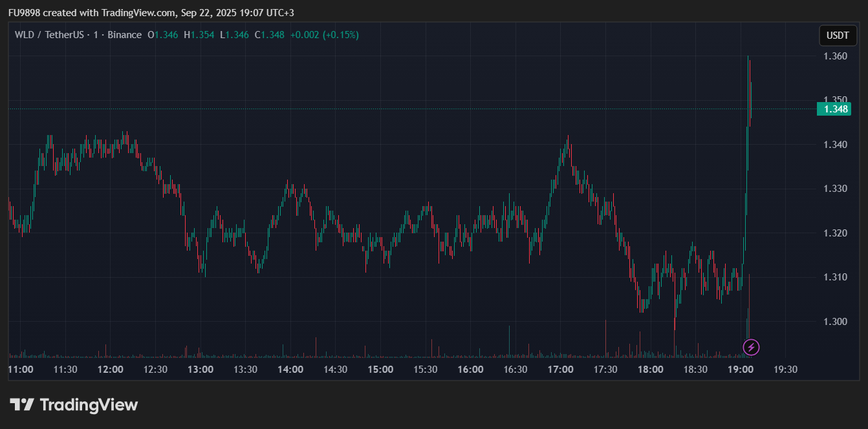
Task: Click the green 1.348 current price tag
Action: click(834, 109)
